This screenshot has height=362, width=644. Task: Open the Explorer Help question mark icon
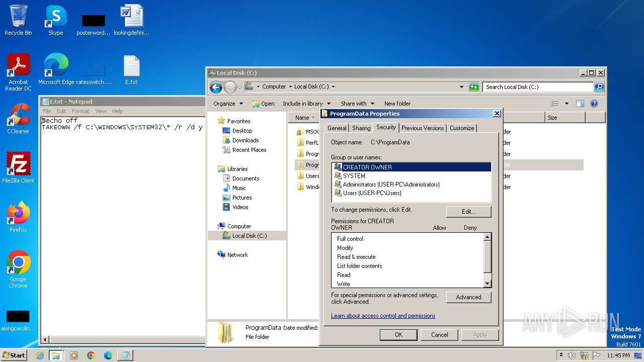coord(594,104)
